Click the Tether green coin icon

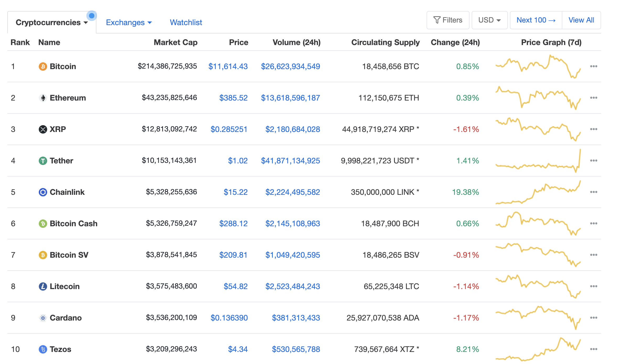[x=43, y=161]
